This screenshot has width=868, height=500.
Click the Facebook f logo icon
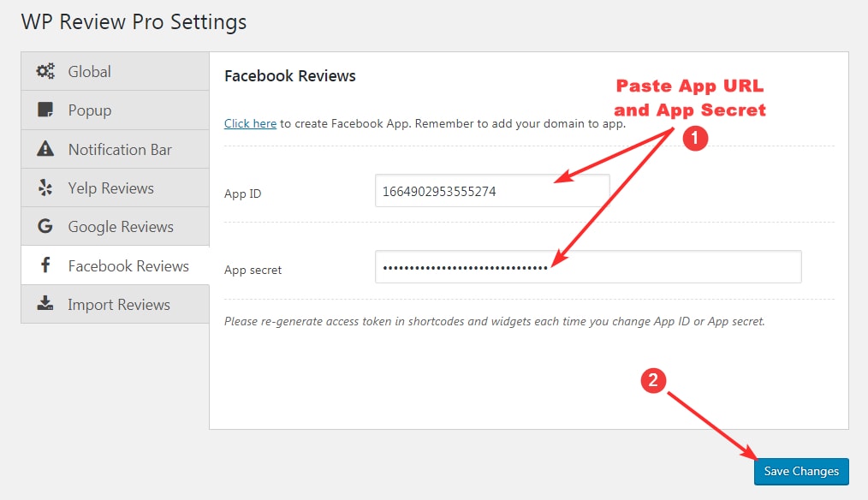click(45, 266)
